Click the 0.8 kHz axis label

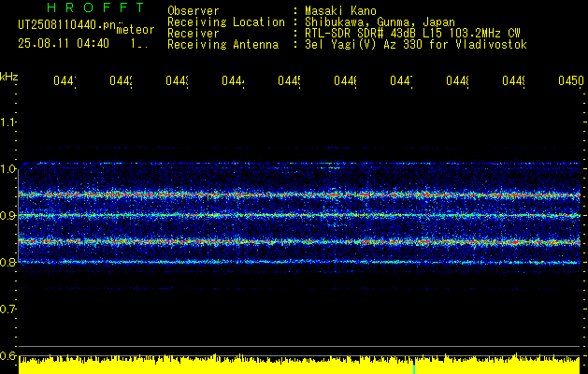click(x=7, y=262)
